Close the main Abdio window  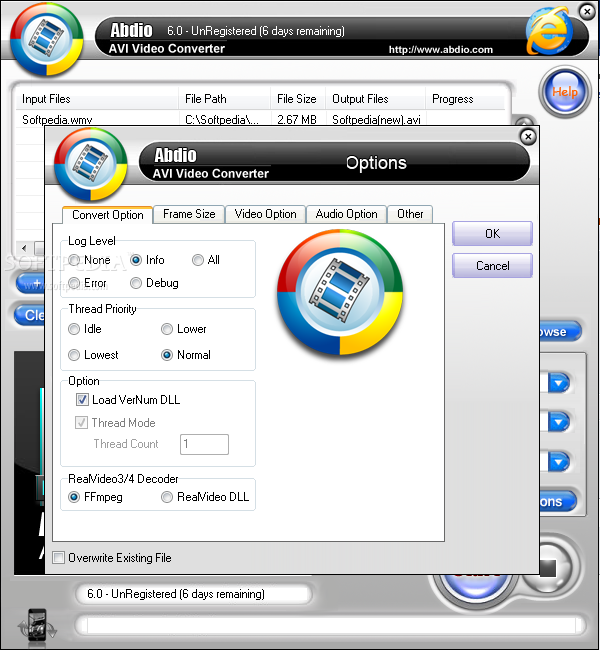587,12
